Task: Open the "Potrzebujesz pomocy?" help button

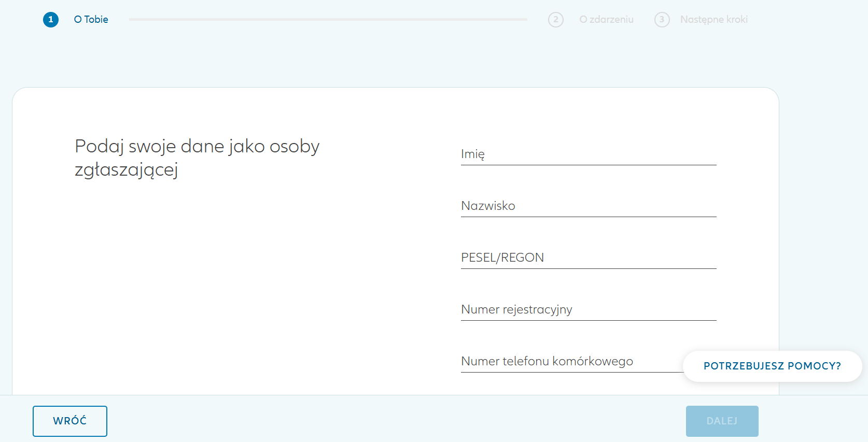Action: 772,366
